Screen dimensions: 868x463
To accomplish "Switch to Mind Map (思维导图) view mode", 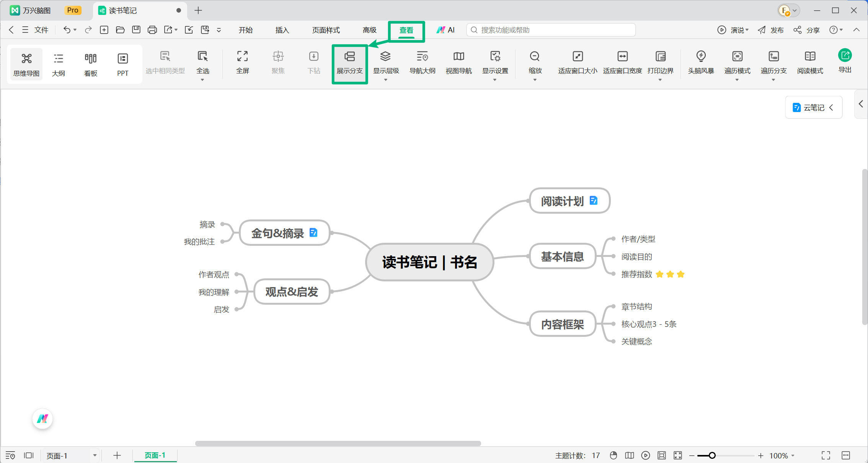I will (x=26, y=64).
